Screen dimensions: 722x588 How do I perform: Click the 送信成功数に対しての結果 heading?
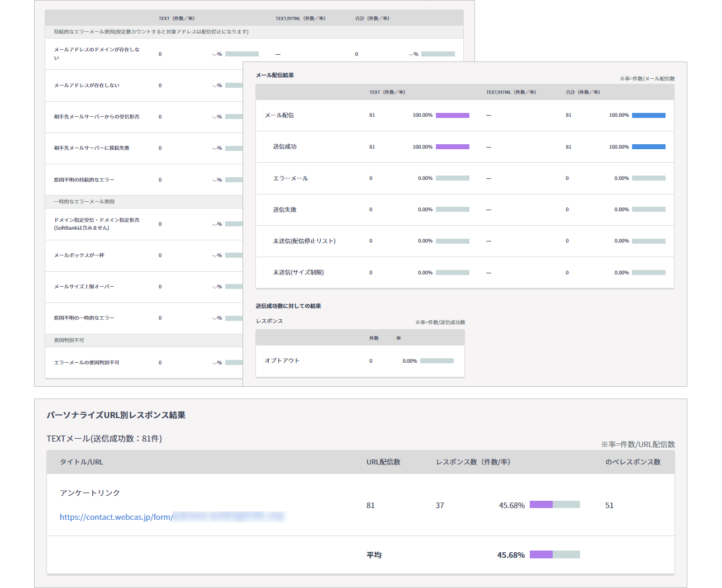288,306
